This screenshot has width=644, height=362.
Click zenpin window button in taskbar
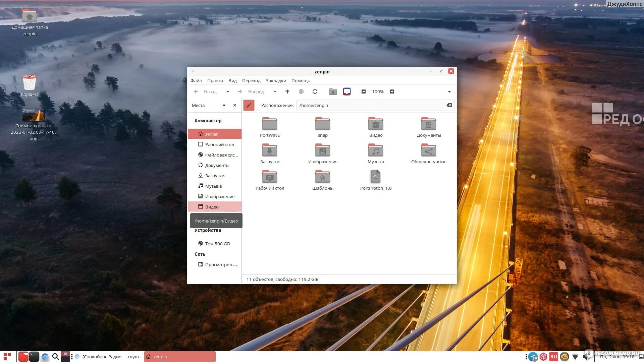(x=180, y=357)
